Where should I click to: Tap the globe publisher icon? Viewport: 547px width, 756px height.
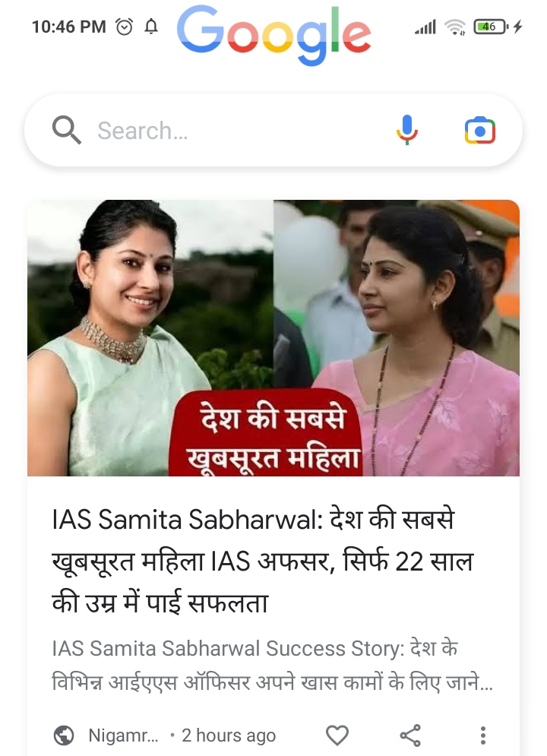(x=64, y=735)
